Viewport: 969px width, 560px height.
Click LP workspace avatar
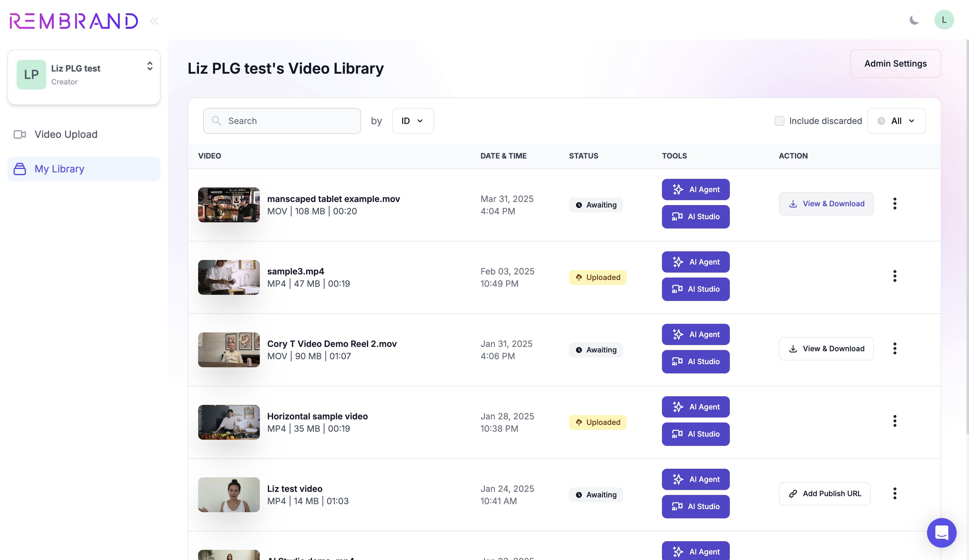[31, 75]
